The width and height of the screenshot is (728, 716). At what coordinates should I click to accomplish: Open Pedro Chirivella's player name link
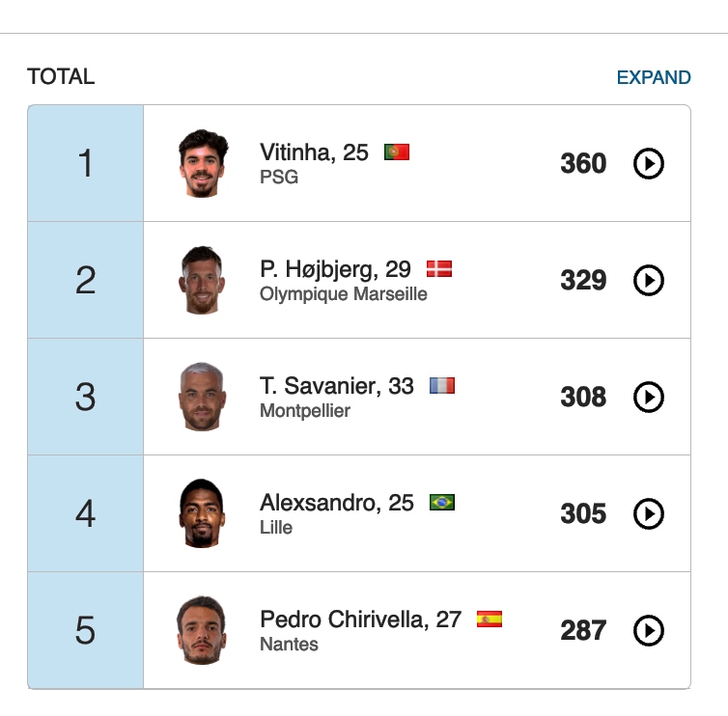coord(360,620)
